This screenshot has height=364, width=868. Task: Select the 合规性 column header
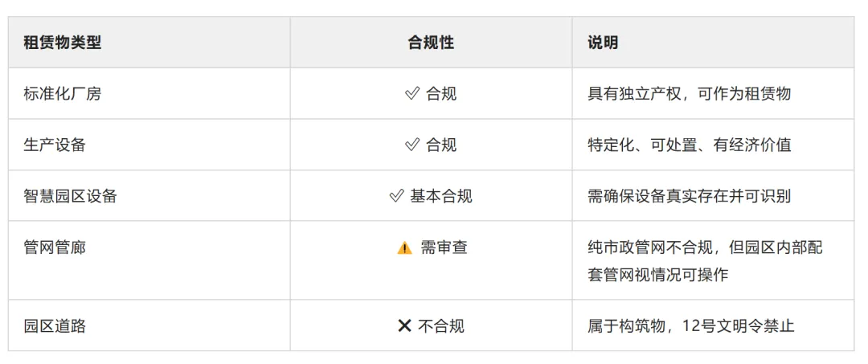coord(432,43)
